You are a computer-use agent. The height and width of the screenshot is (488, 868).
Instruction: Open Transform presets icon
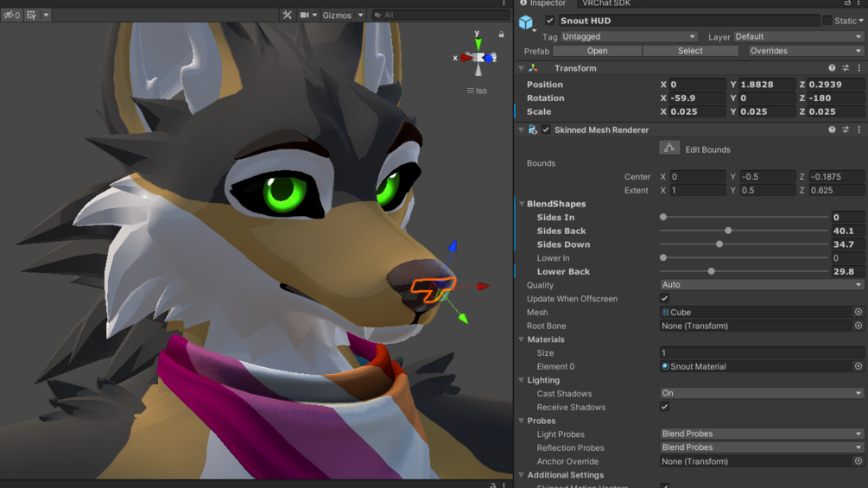coord(846,68)
